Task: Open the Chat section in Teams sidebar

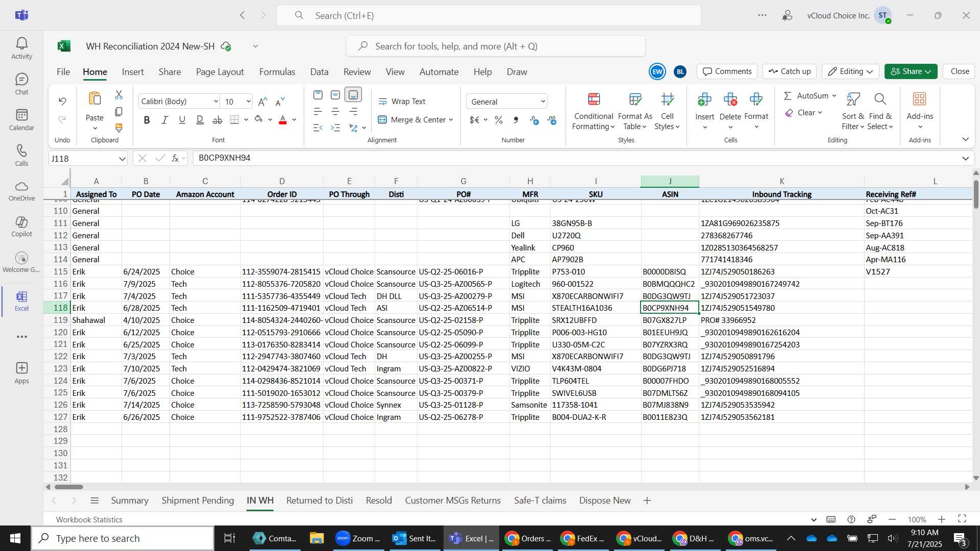Action: click(21, 84)
